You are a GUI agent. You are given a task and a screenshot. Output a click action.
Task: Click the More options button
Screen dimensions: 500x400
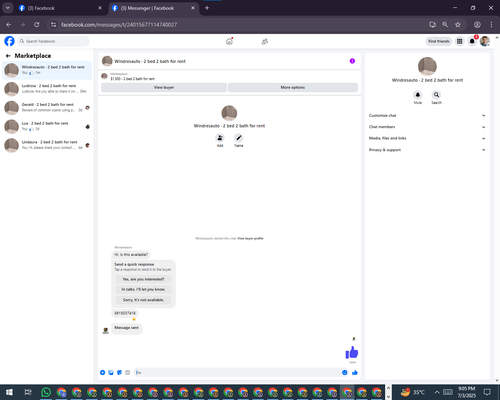click(293, 87)
